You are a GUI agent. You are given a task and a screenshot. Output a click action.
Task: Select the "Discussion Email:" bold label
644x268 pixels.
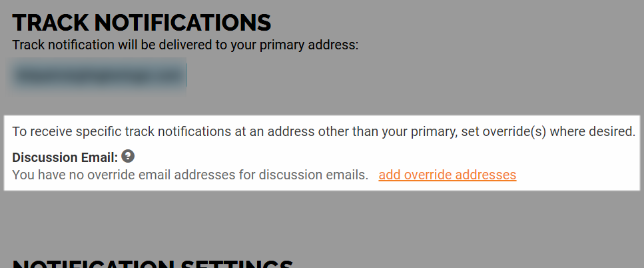pos(65,157)
